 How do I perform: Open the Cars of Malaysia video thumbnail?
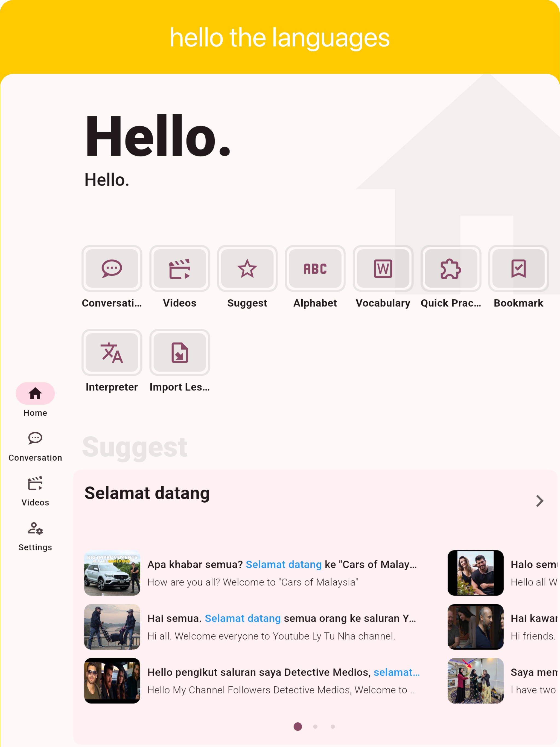pyautogui.click(x=112, y=573)
